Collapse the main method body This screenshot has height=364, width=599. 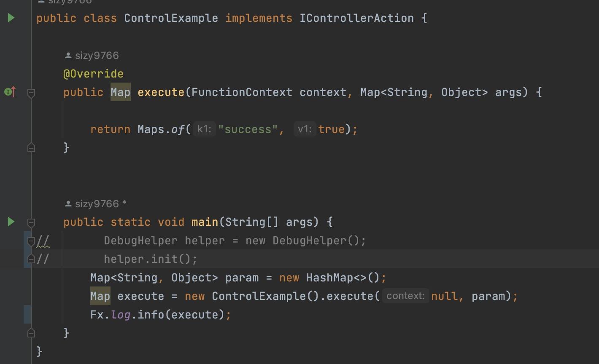[31, 222]
